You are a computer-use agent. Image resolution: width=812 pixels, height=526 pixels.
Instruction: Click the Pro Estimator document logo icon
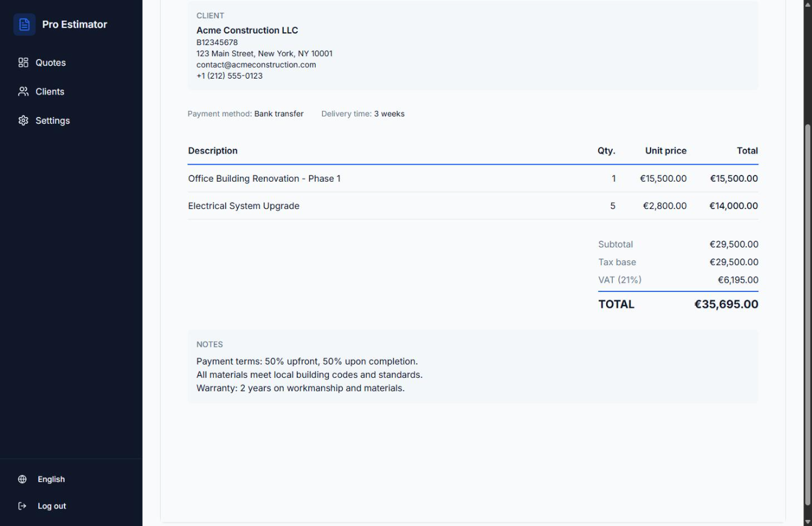tap(23, 24)
